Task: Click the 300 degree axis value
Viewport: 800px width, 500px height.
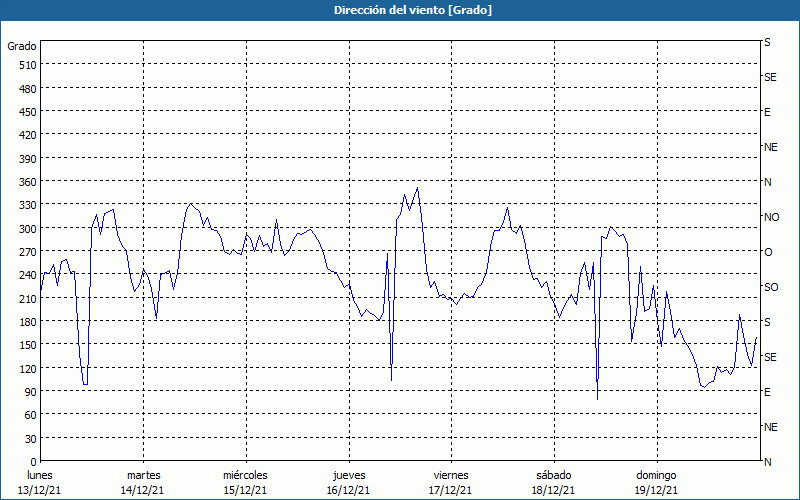Action: point(28,229)
